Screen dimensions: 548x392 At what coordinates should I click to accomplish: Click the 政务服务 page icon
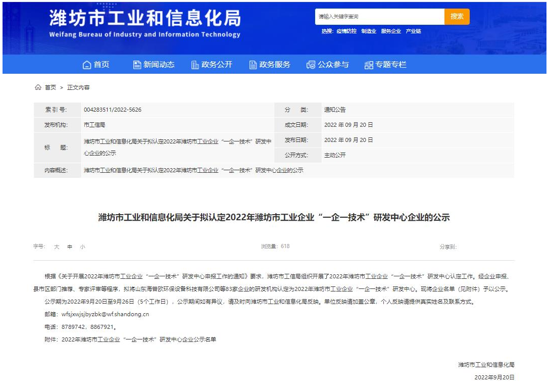click(x=253, y=65)
